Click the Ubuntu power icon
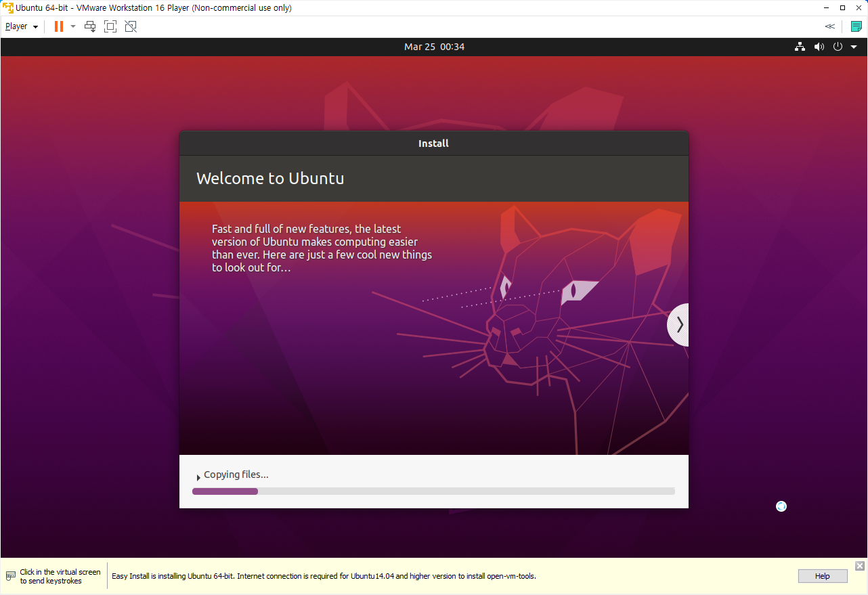Screen dimensions: 868x595 [838, 47]
